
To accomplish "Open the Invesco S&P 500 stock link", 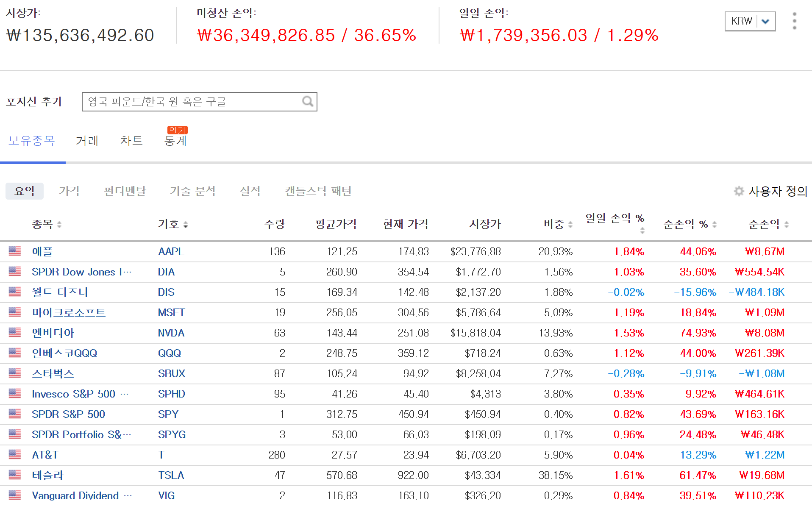I will pos(80,394).
